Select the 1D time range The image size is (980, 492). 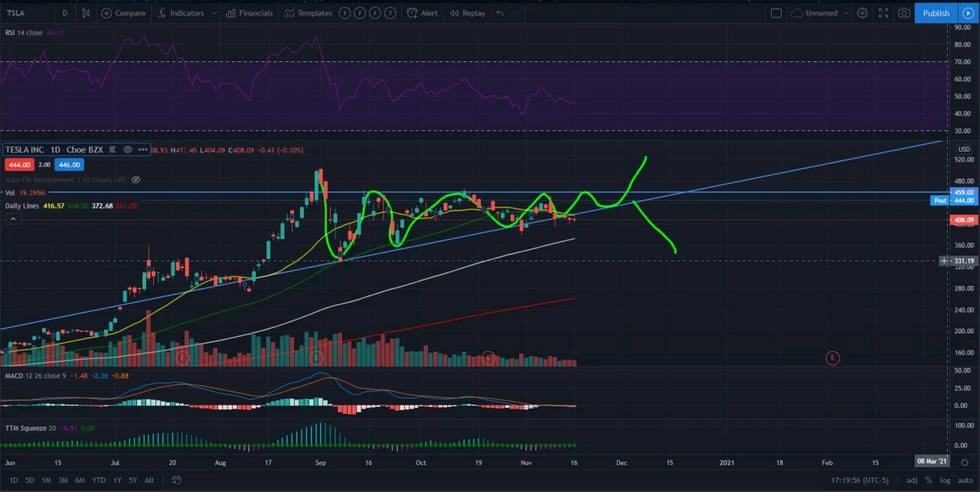tap(13, 481)
